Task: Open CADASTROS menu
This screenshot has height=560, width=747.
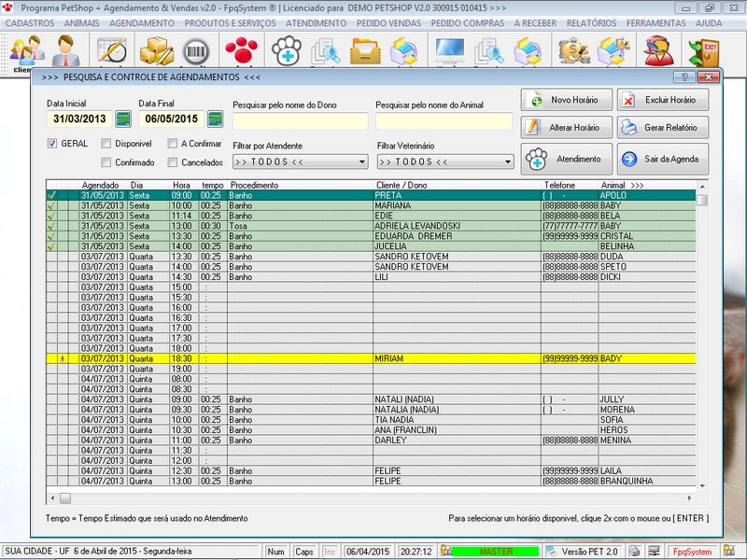Action: 30,22
